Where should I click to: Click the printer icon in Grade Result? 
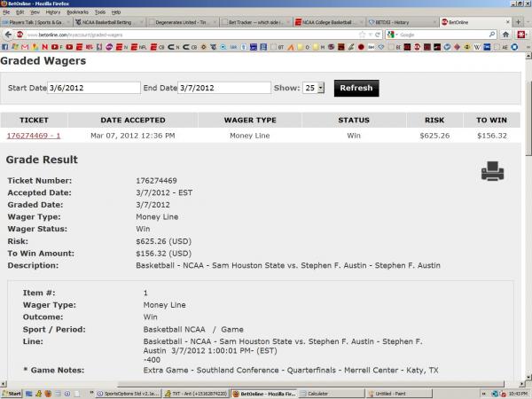pos(492,172)
